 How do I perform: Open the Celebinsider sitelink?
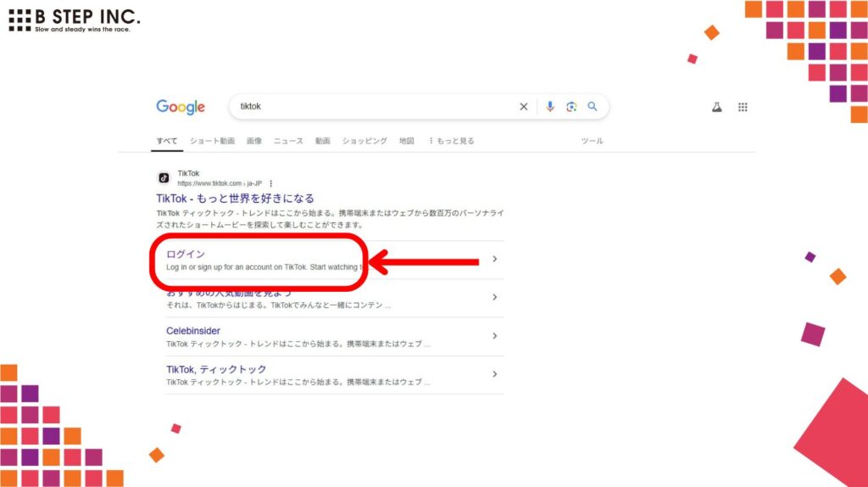(x=193, y=331)
